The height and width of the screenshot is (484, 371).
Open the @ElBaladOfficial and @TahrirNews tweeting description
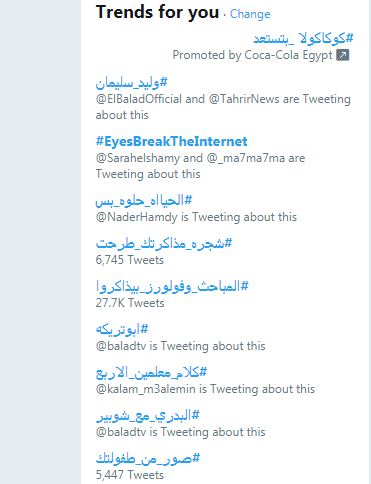coord(223,107)
